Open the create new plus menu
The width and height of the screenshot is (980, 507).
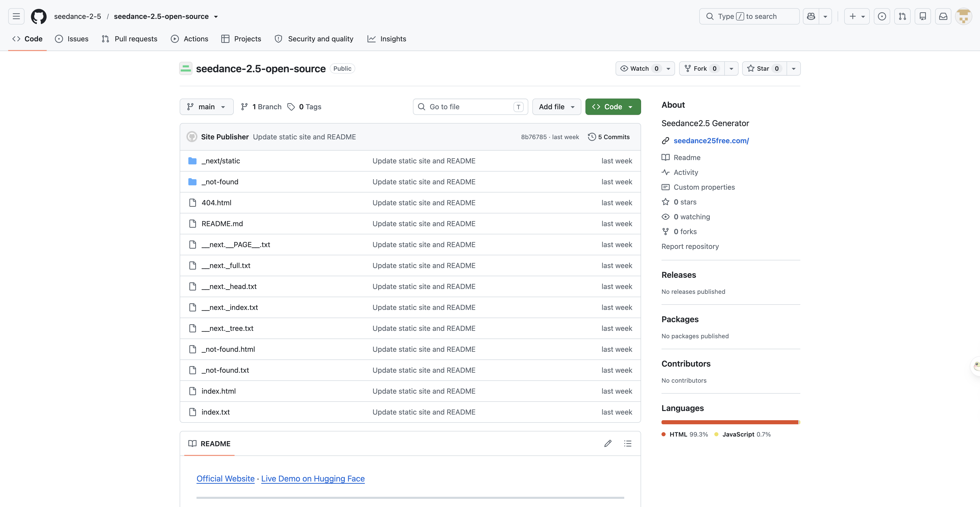pyautogui.click(x=857, y=16)
